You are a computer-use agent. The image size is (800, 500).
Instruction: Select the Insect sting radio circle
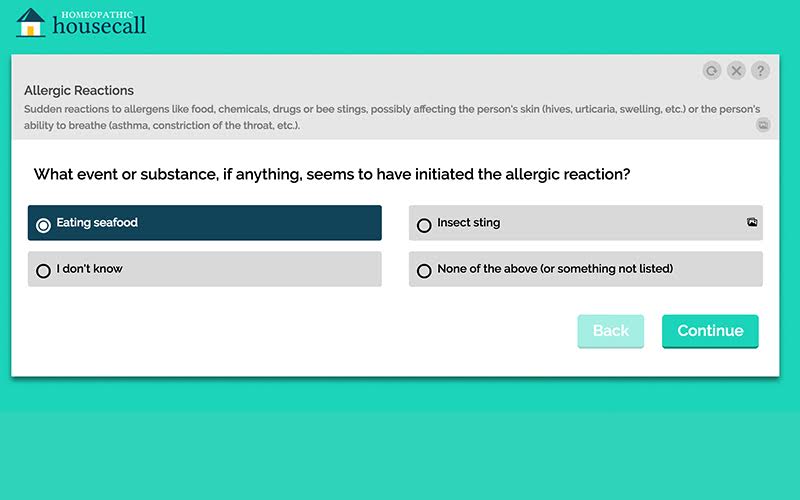click(424, 225)
